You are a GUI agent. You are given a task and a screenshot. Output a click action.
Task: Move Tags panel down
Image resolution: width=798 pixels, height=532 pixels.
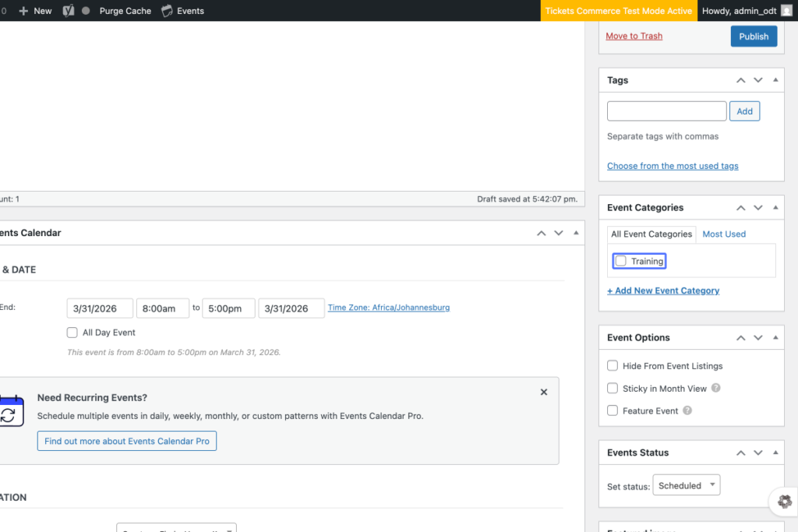pos(758,80)
